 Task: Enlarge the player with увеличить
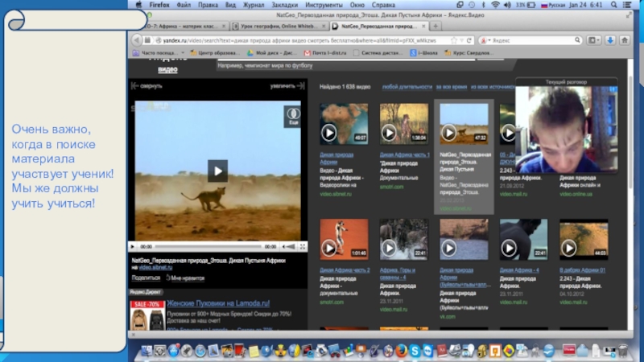(x=287, y=86)
